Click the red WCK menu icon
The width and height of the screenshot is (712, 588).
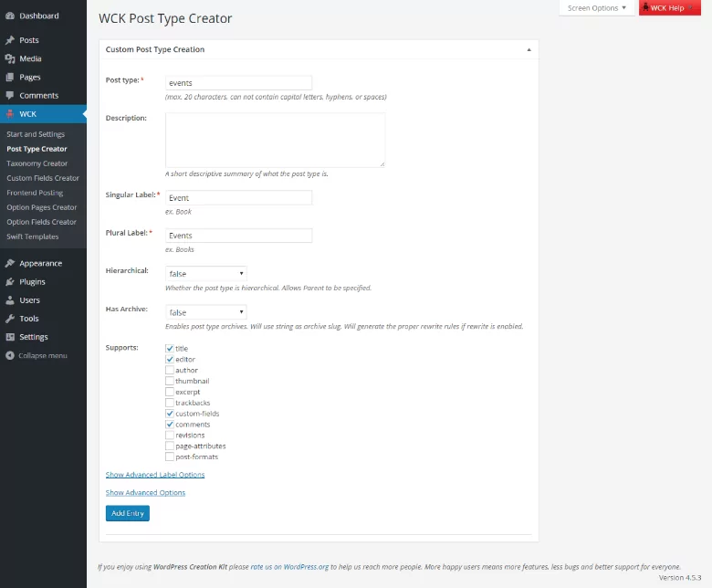click(x=10, y=114)
